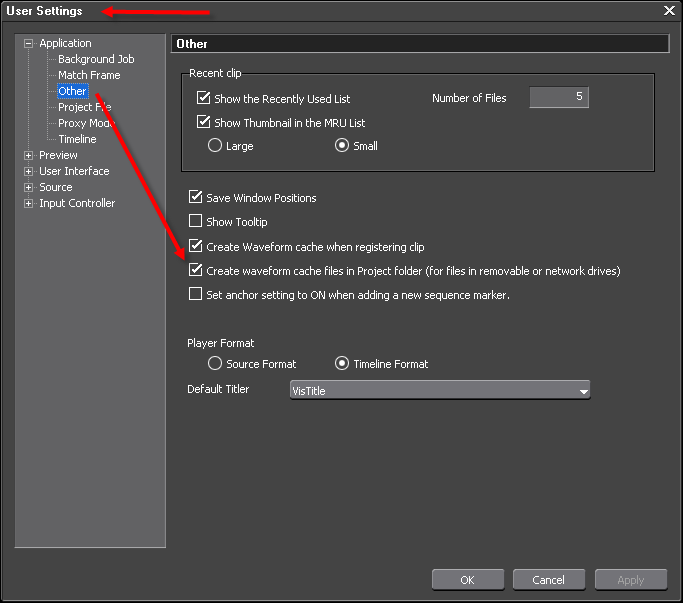The image size is (683, 603).
Task: Expand the Preview tree node
Action: [x=29, y=155]
